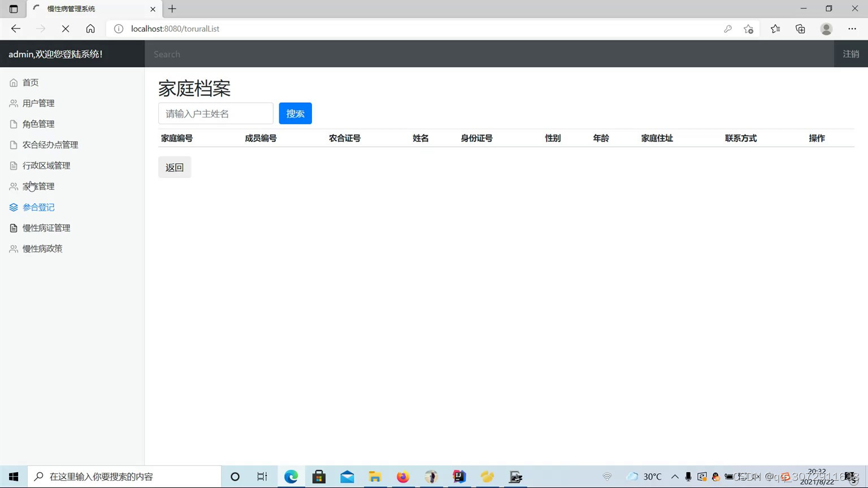This screenshot has height=488, width=868.
Task: Click the 姓名 column header
Action: (x=420, y=138)
